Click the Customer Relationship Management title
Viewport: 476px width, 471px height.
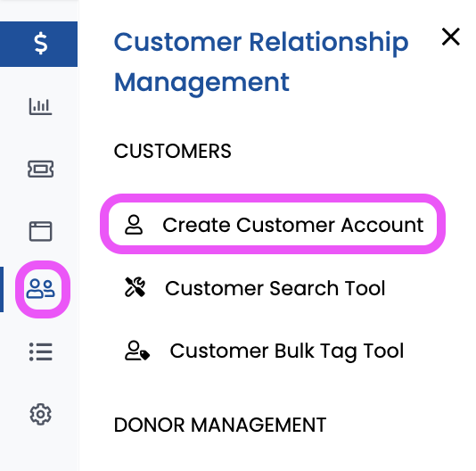click(261, 62)
